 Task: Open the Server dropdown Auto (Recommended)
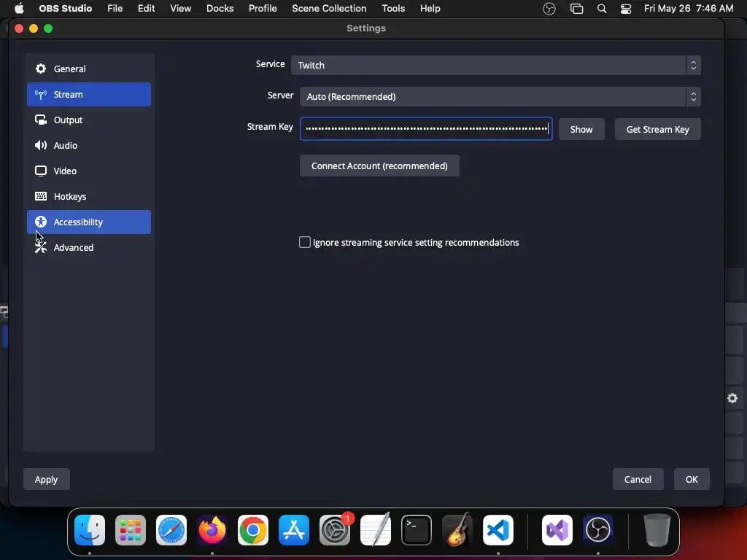click(x=500, y=97)
